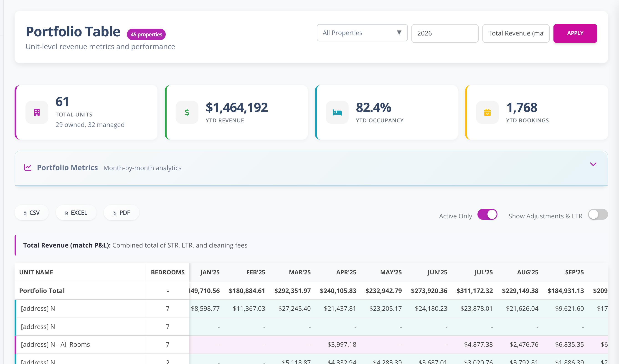Click Portfolio Total value $240,105.83
Image resolution: width=619 pixels, height=364 pixels.
338,291
